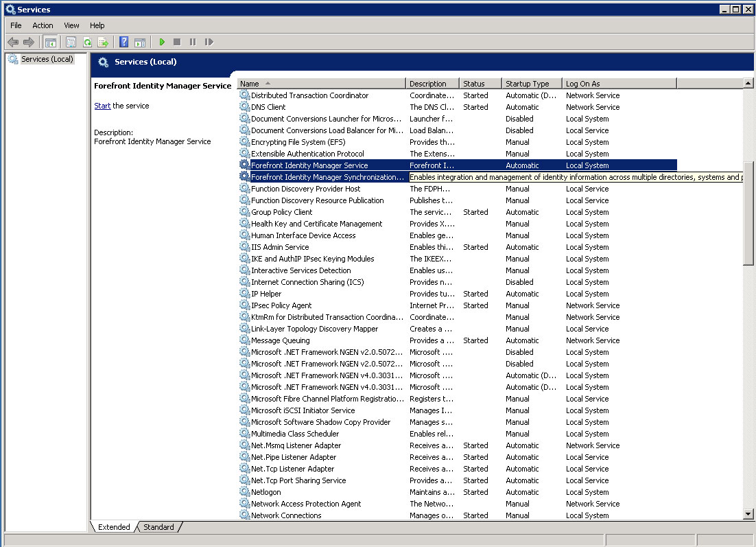Click the Start the service link
The image size is (756, 547).
102,106
